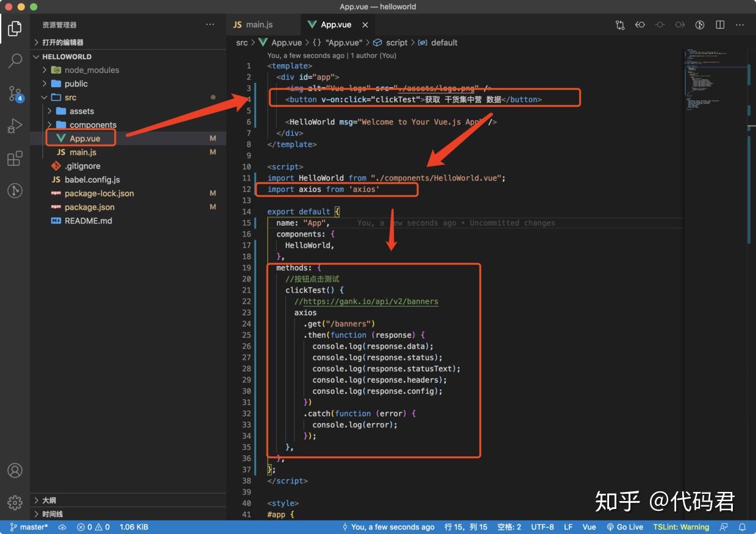This screenshot has height=534, width=756.
Task: Open .gitignore in the file tree
Action: tap(128, 166)
